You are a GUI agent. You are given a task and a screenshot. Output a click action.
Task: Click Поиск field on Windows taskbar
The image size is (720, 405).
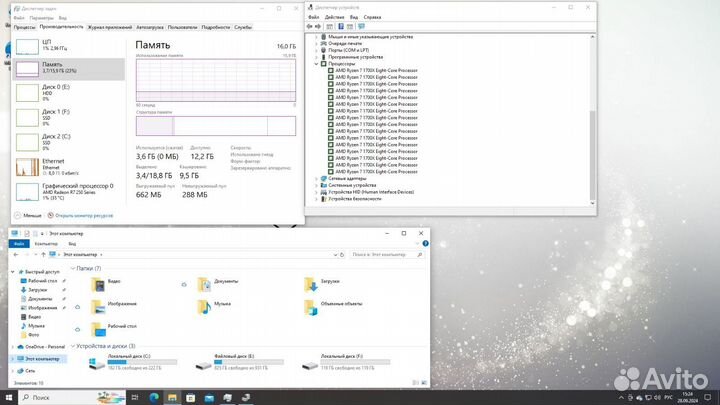coord(73,397)
